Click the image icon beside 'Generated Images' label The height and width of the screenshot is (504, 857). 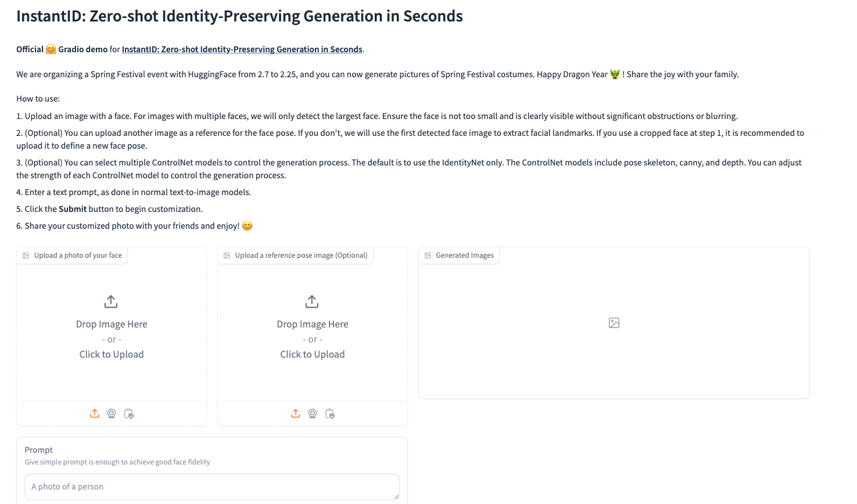click(428, 255)
